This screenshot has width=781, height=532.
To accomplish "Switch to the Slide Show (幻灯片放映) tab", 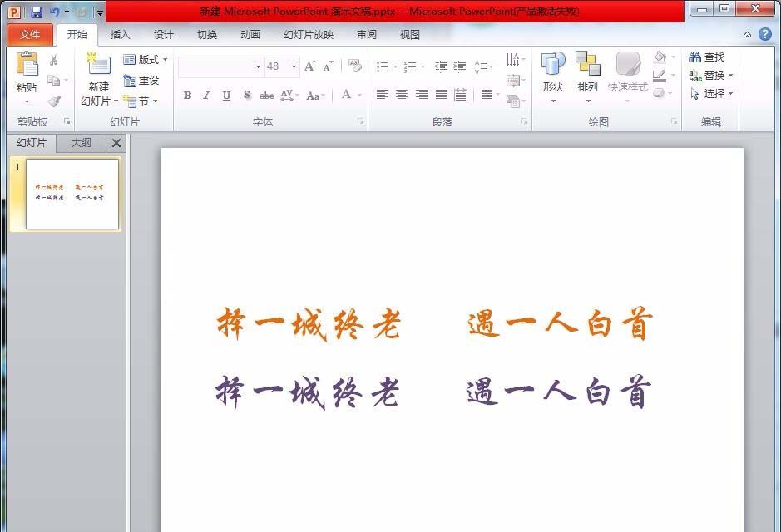I will pos(309,34).
